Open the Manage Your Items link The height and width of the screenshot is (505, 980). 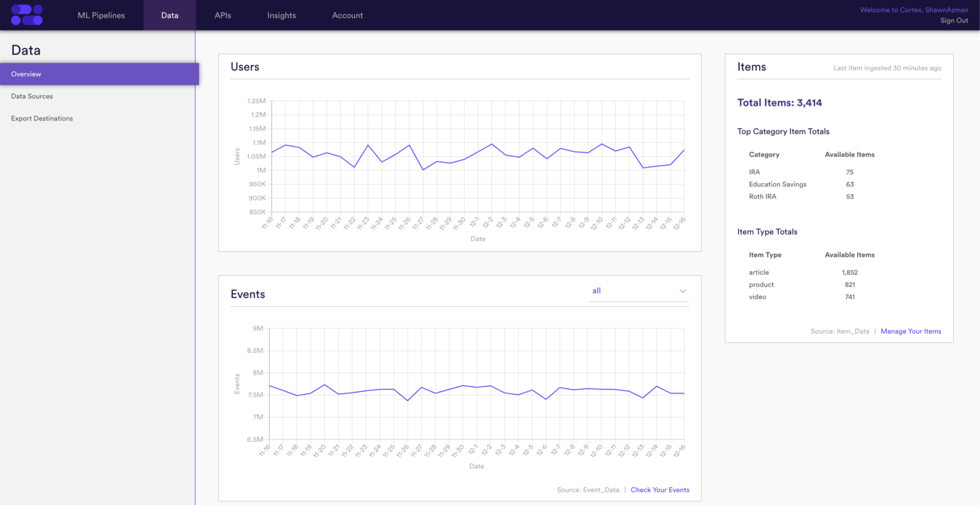910,331
